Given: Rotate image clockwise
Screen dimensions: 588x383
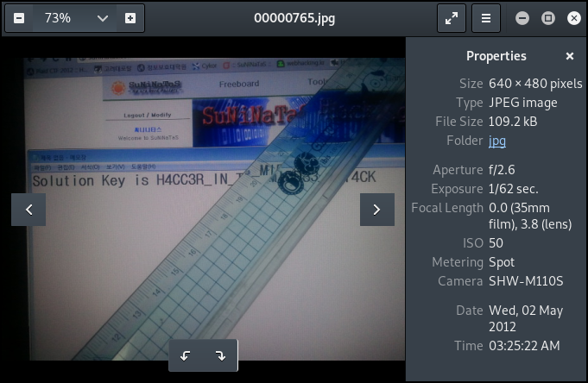Looking at the screenshot, I should (x=220, y=355).
